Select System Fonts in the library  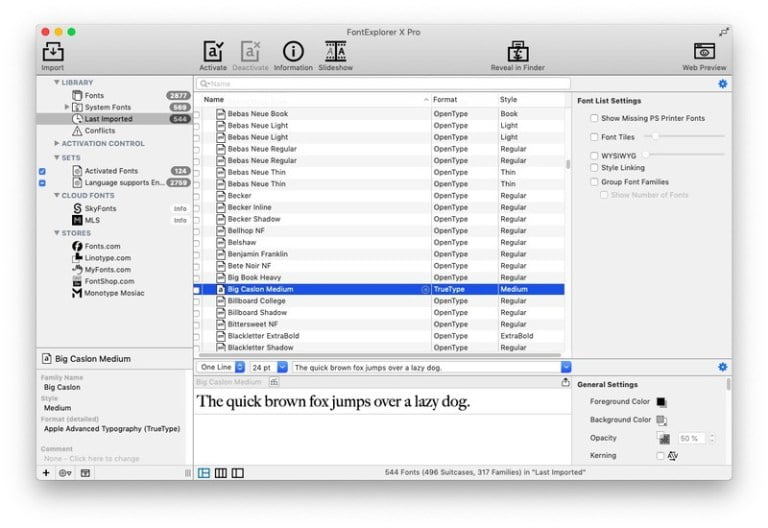pyautogui.click(x=107, y=107)
